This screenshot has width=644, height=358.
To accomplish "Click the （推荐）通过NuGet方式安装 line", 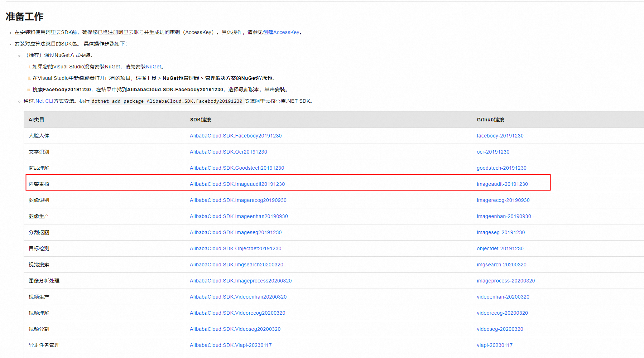I will point(58,55).
